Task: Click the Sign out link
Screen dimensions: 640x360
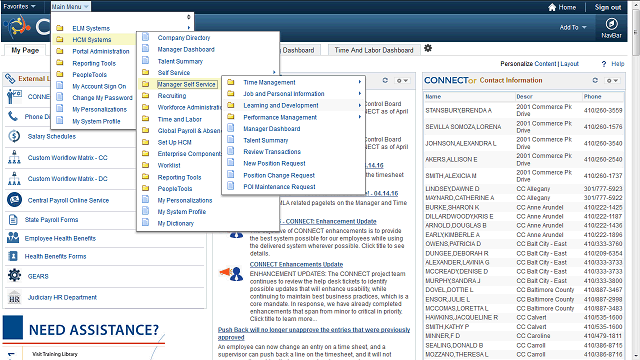Action: [608, 7]
